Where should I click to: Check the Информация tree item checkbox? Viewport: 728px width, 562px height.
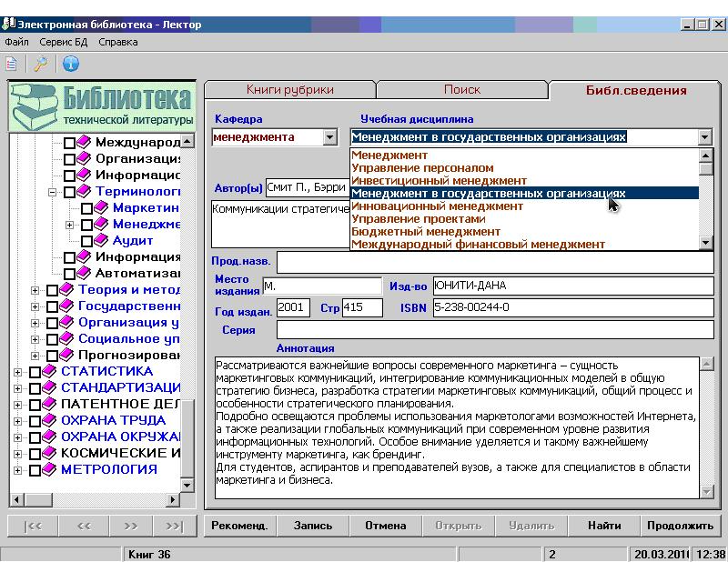(69, 257)
